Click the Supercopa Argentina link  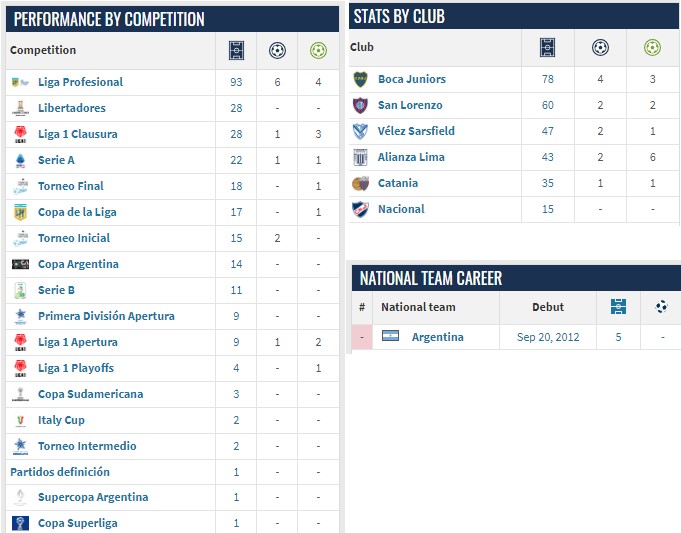pos(93,497)
